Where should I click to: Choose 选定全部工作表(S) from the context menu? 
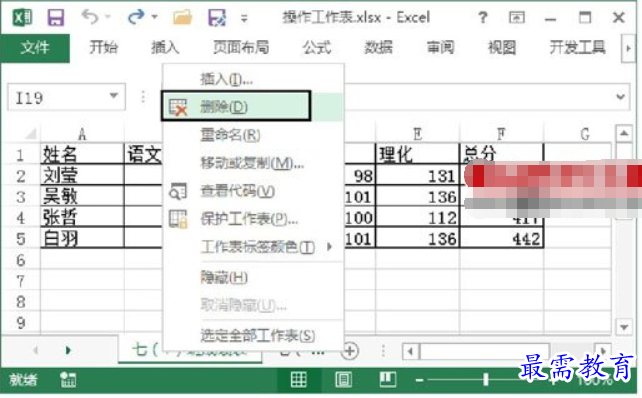[x=252, y=336]
